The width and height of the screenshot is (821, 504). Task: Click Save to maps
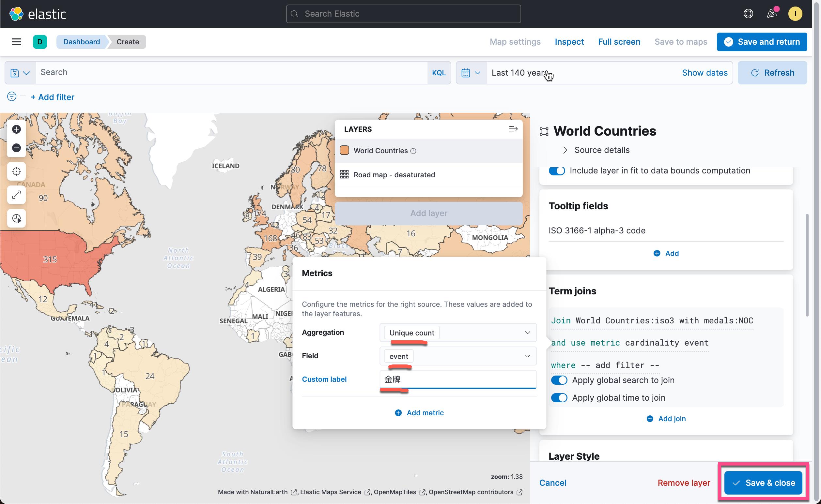pyautogui.click(x=681, y=42)
